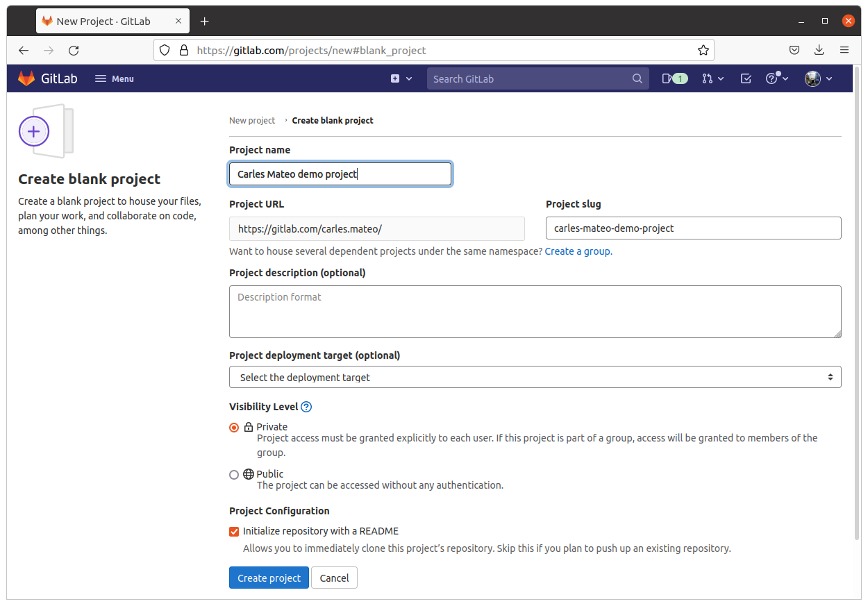Click the search magnifier icon
Screen dimensions: 868x606
point(637,78)
